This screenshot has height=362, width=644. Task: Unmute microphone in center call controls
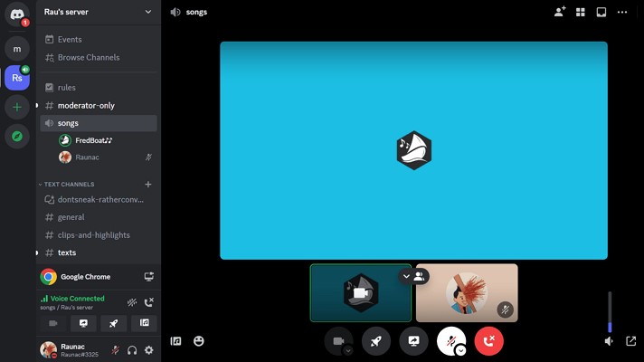pyautogui.click(x=450, y=339)
